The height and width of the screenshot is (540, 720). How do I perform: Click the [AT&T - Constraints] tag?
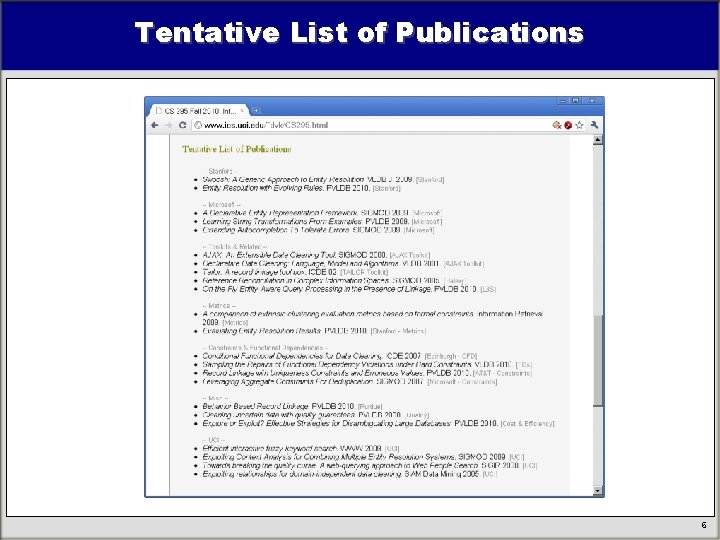[x=502, y=373]
